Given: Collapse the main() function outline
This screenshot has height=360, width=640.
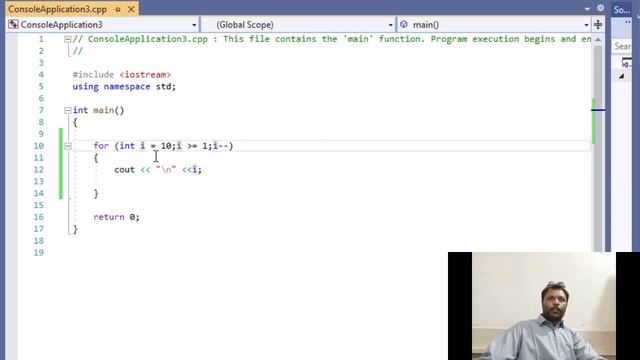Looking at the screenshot, I should coord(67,110).
